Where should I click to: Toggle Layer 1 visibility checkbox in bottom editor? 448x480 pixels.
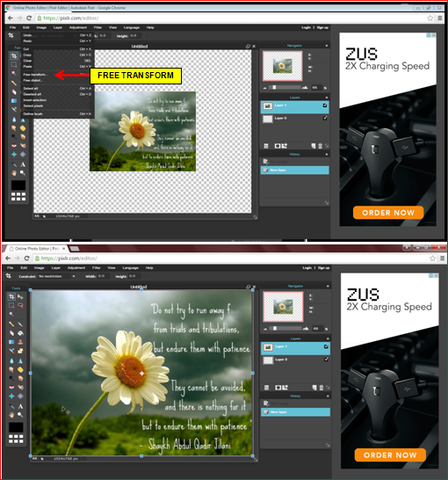click(x=326, y=346)
